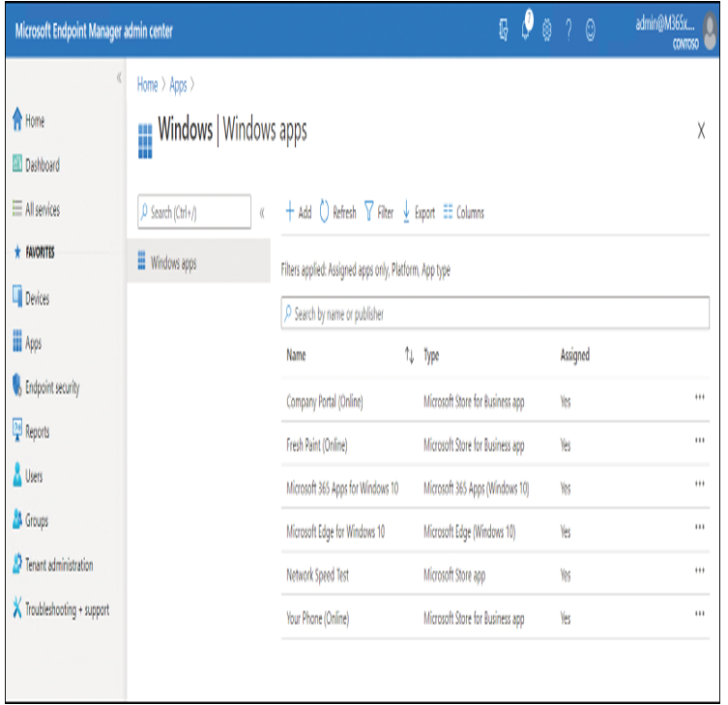Refresh the Windows apps list
The height and width of the screenshot is (705, 728).
click(338, 212)
